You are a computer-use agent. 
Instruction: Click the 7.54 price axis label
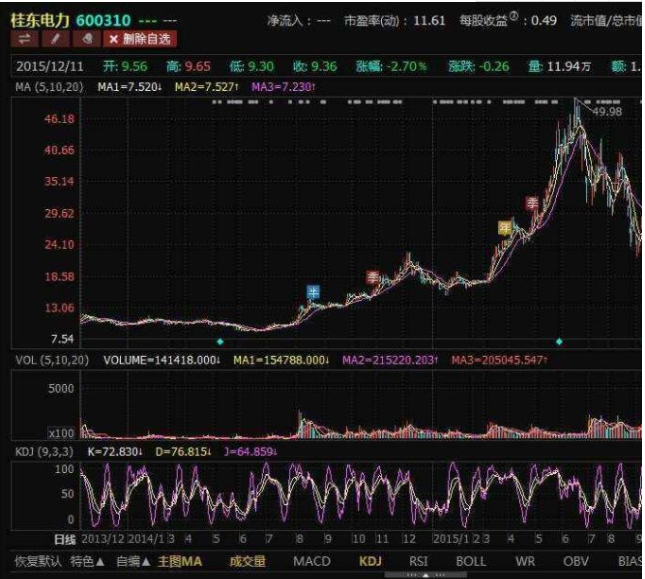63,339
